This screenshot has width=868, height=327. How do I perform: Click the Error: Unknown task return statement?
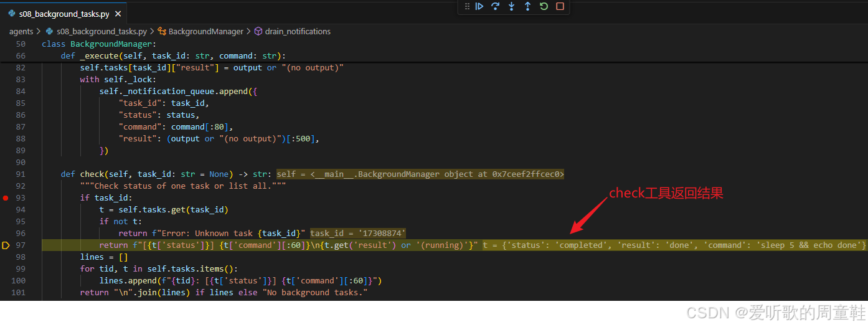[212, 234]
